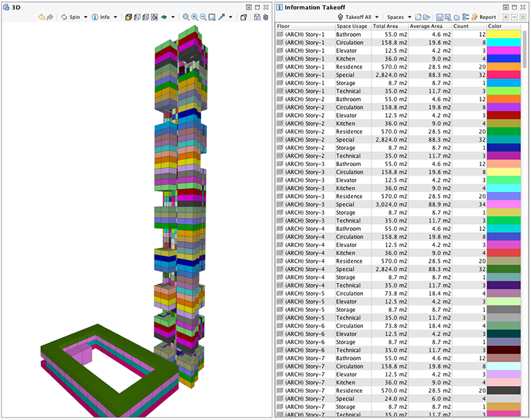Select the Story-3 Special row

398,205
